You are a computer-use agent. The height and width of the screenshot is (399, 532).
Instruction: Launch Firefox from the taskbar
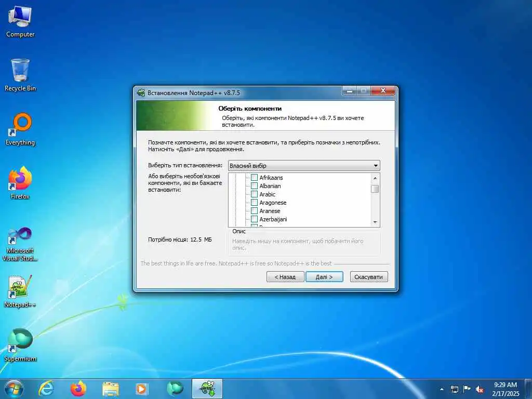coord(78,389)
